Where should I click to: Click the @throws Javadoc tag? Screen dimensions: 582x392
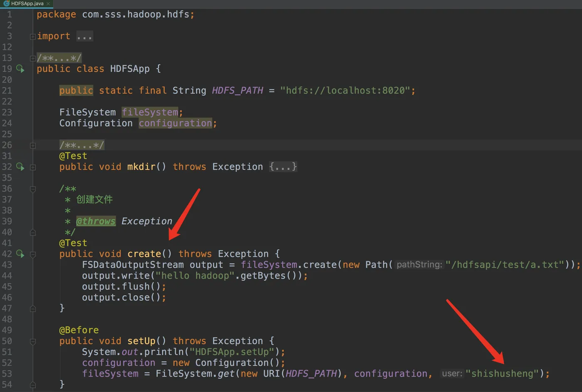(x=96, y=221)
